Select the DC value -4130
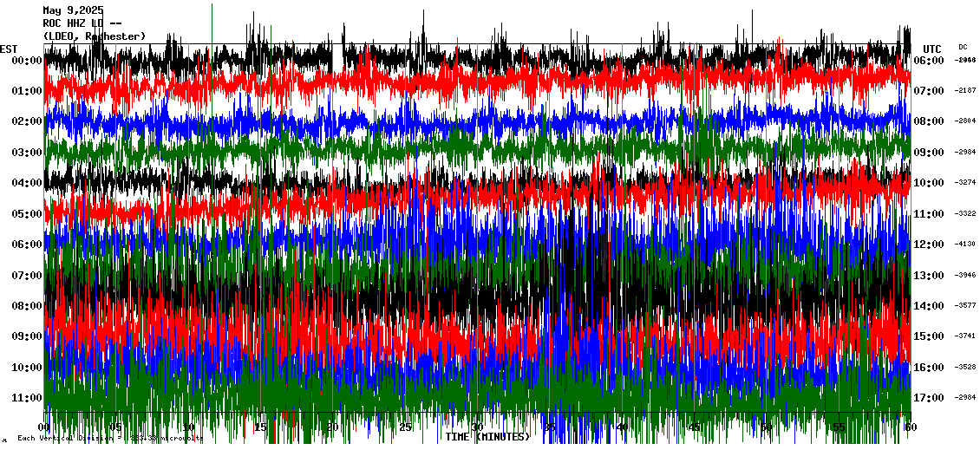Image resolution: width=980 pixels, height=450 pixels. coord(965,245)
